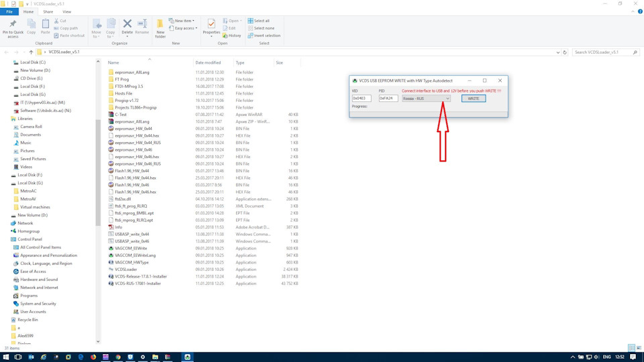Select USBASP_write_0x44 command file
The width and height of the screenshot is (644, 362).
[129, 235]
